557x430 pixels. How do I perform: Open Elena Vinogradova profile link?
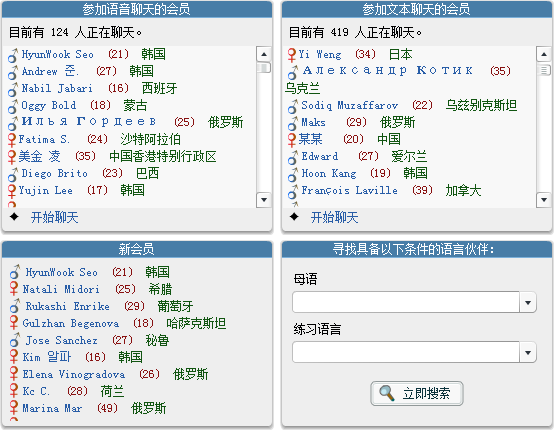[x=74, y=374]
